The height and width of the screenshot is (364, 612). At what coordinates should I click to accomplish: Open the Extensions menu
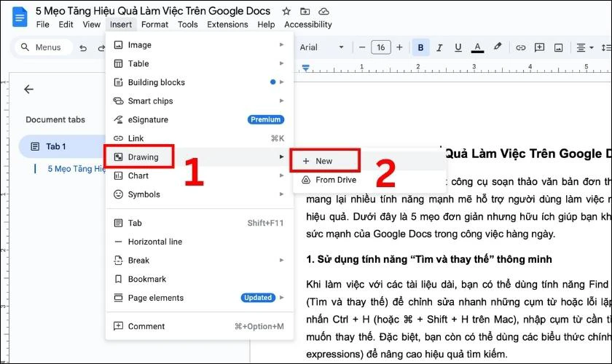[x=227, y=25]
